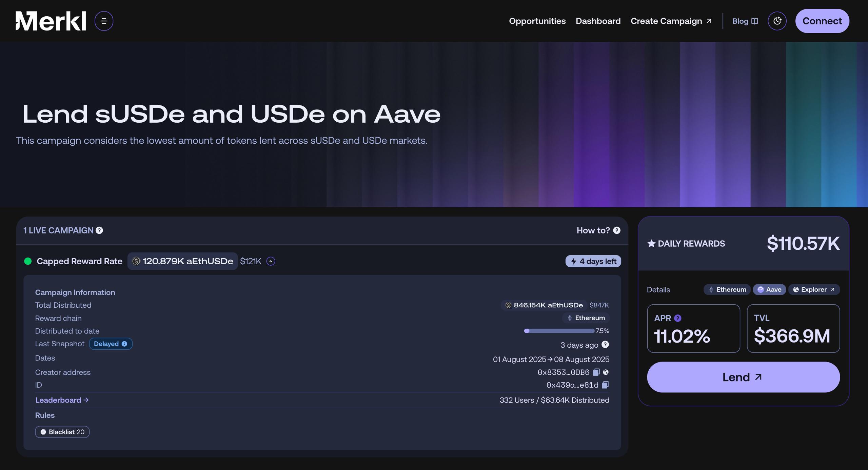Click the 846.154K aEthUSDe total distributed chip
The width and height of the screenshot is (868, 470).
point(544,305)
